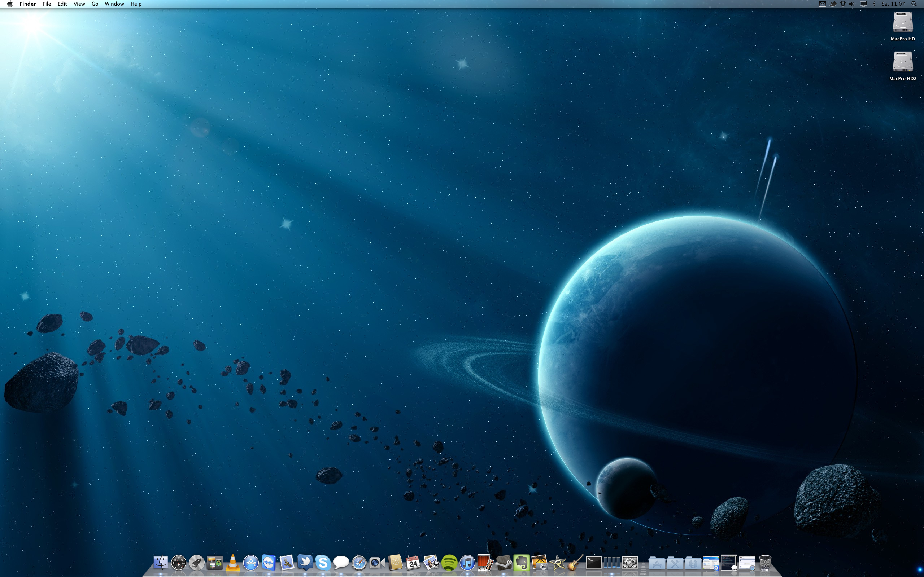Click the Dropbox menu bar icon
The image size is (924, 577).
tap(843, 4)
